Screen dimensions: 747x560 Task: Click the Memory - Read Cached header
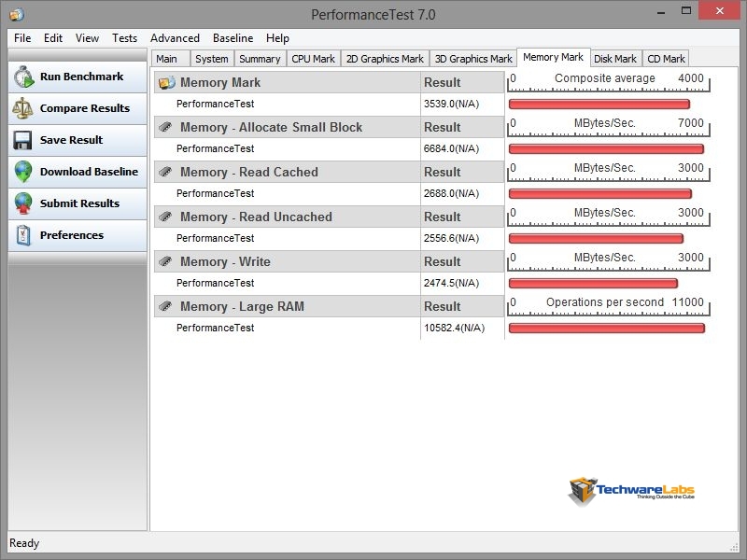click(249, 172)
